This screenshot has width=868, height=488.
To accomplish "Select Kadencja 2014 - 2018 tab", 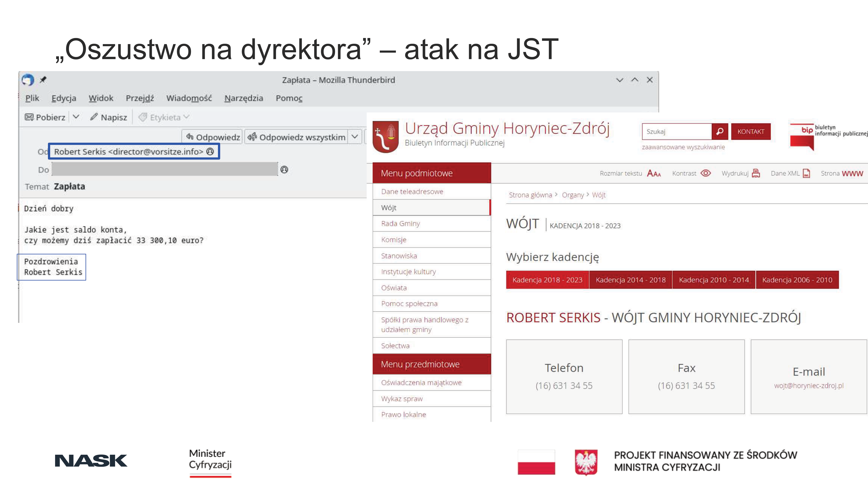I will pos(630,280).
